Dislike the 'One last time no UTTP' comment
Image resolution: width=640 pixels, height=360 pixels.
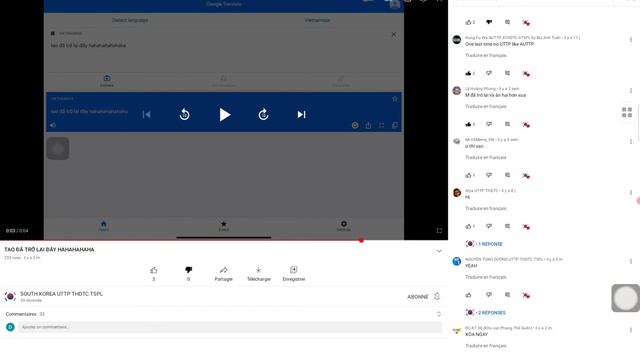(x=489, y=73)
